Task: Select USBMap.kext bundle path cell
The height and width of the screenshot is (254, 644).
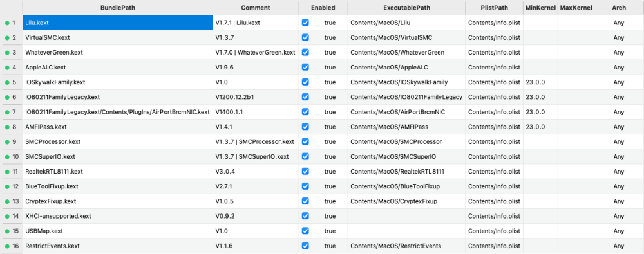Action: pos(117,231)
